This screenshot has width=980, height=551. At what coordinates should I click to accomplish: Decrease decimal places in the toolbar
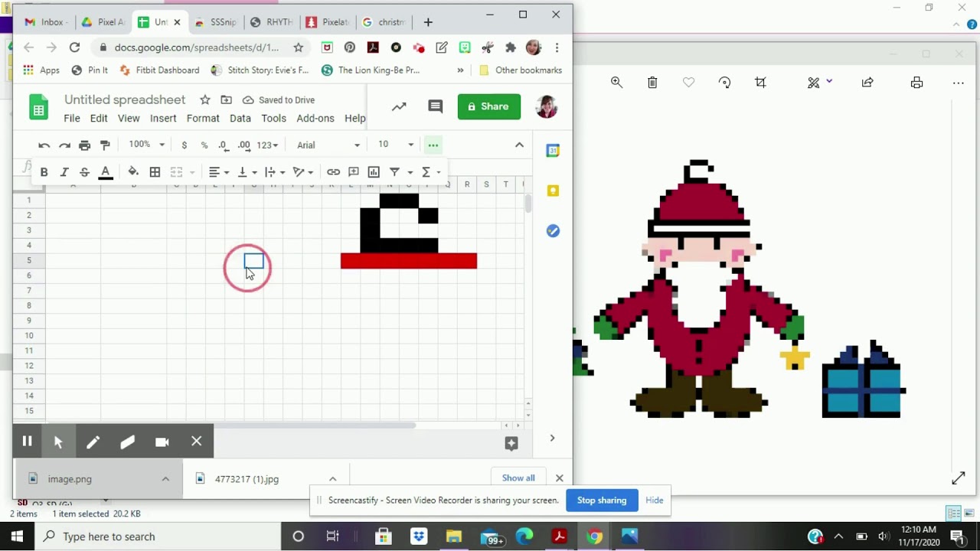pyautogui.click(x=223, y=145)
